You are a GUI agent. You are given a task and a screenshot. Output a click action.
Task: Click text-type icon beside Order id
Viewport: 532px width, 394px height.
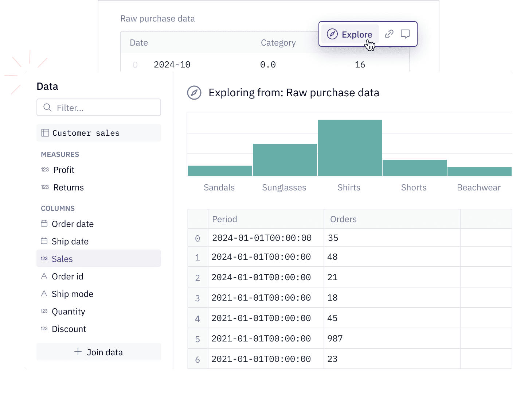tap(44, 276)
